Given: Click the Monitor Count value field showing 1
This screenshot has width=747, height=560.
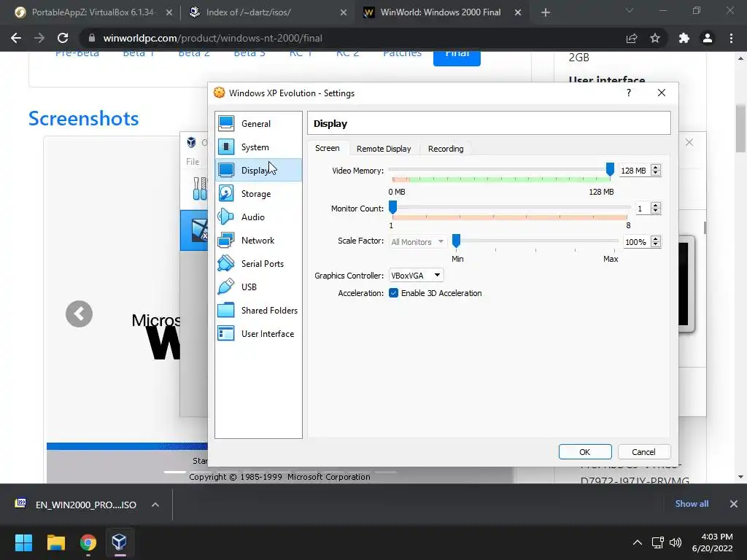Looking at the screenshot, I should point(642,208).
